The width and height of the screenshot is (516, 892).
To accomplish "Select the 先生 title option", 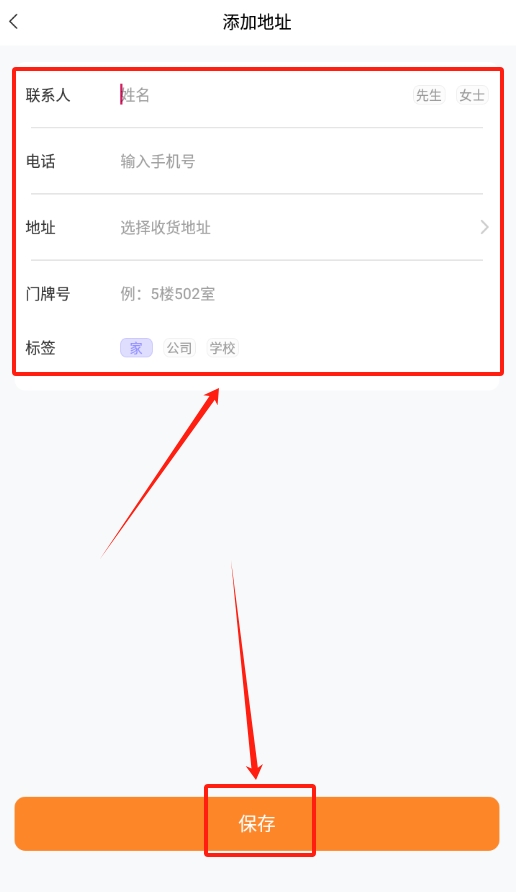I will pyautogui.click(x=428, y=95).
